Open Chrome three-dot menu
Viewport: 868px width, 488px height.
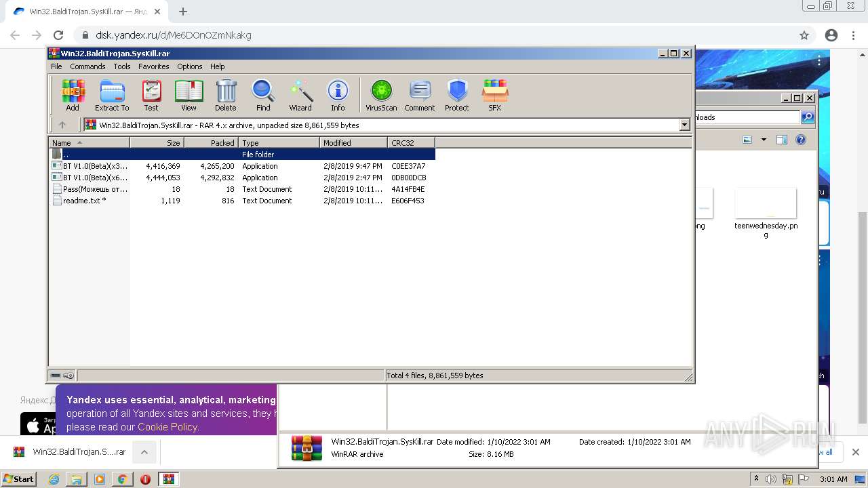854,35
